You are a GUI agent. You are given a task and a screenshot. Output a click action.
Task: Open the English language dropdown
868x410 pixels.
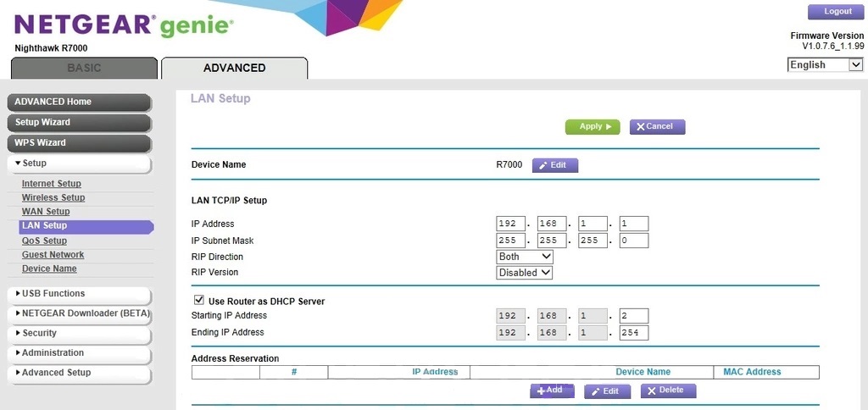pyautogui.click(x=825, y=64)
